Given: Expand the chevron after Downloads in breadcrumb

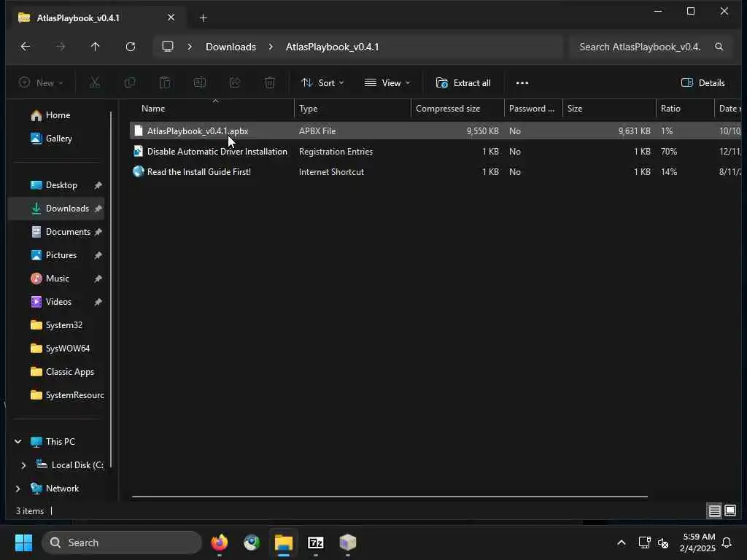Looking at the screenshot, I should tap(271, 47).
